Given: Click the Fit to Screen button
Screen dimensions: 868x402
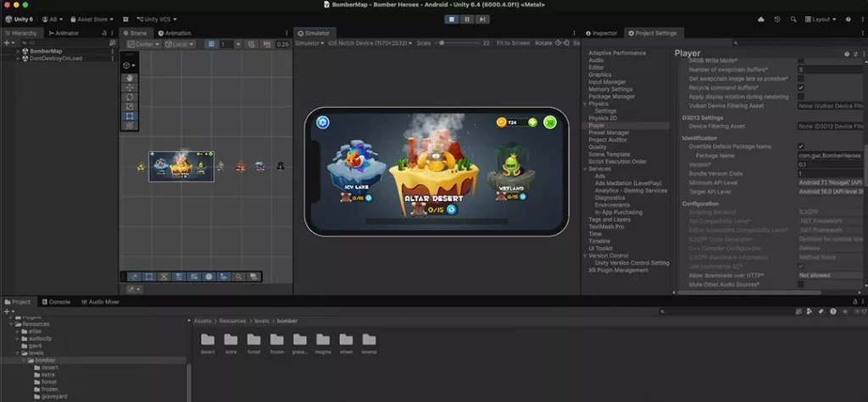Looking at the screenshot, I should [513, 42].
